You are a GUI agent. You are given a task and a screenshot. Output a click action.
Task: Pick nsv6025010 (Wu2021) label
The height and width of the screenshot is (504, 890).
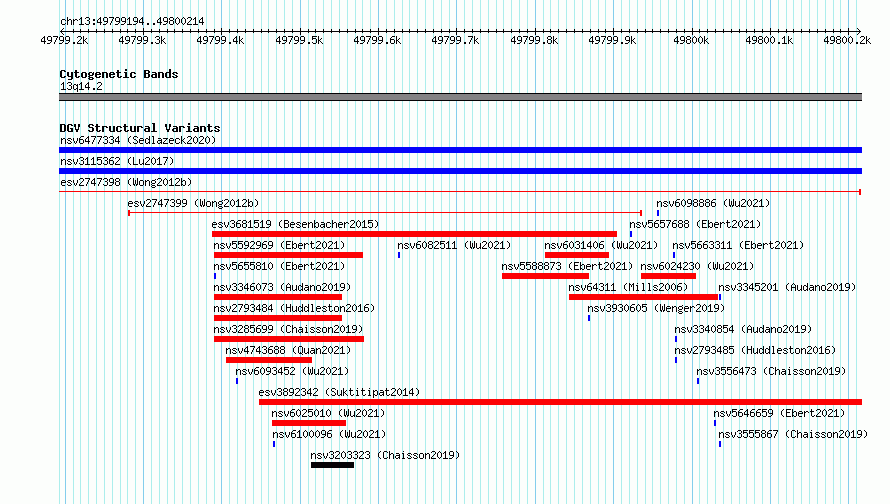(328, 413)
